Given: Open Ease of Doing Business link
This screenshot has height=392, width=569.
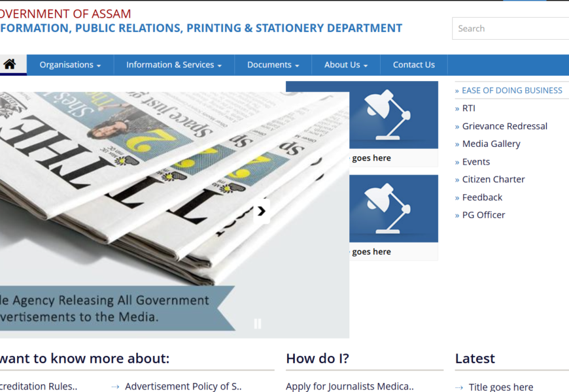Looking at the screenshot, I should pyautogui.click(x=511, y=91).
